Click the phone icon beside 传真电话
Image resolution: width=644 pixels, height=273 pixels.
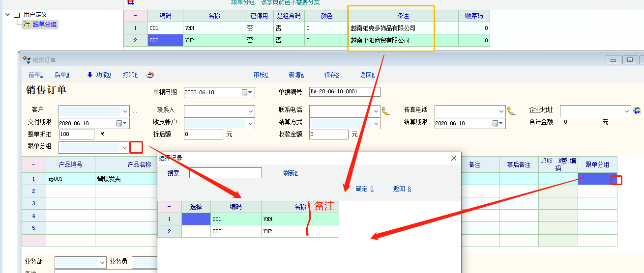pos(511,110)
